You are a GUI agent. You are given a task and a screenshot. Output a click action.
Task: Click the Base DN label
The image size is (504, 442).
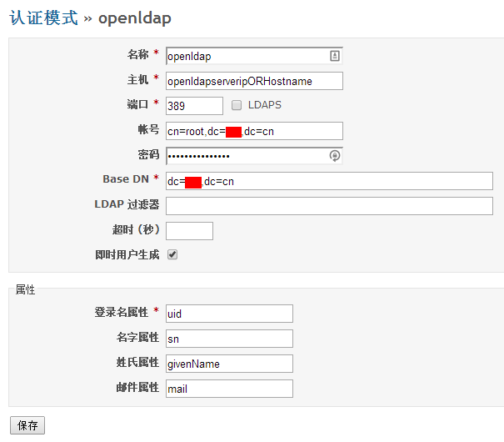(x=126, y=178)
